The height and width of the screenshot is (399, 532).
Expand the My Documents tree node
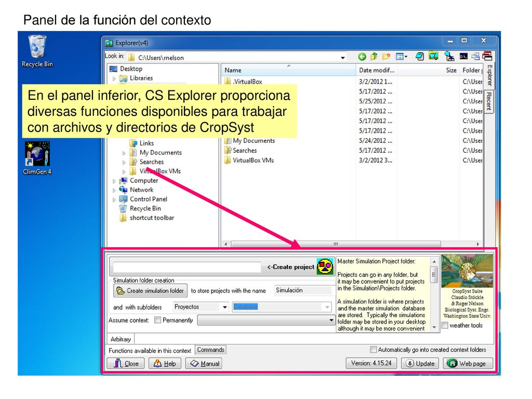tap(124, 153)
